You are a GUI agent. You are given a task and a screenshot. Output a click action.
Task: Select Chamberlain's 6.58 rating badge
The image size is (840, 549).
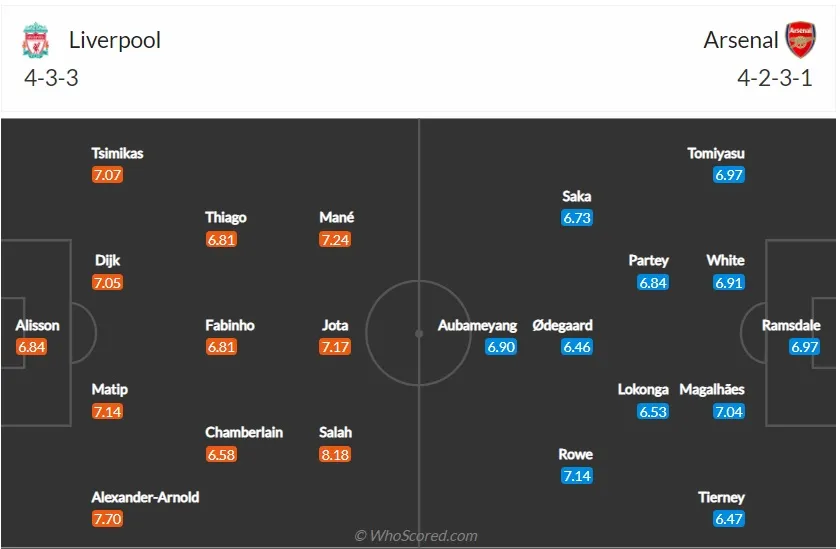point(221,455)
